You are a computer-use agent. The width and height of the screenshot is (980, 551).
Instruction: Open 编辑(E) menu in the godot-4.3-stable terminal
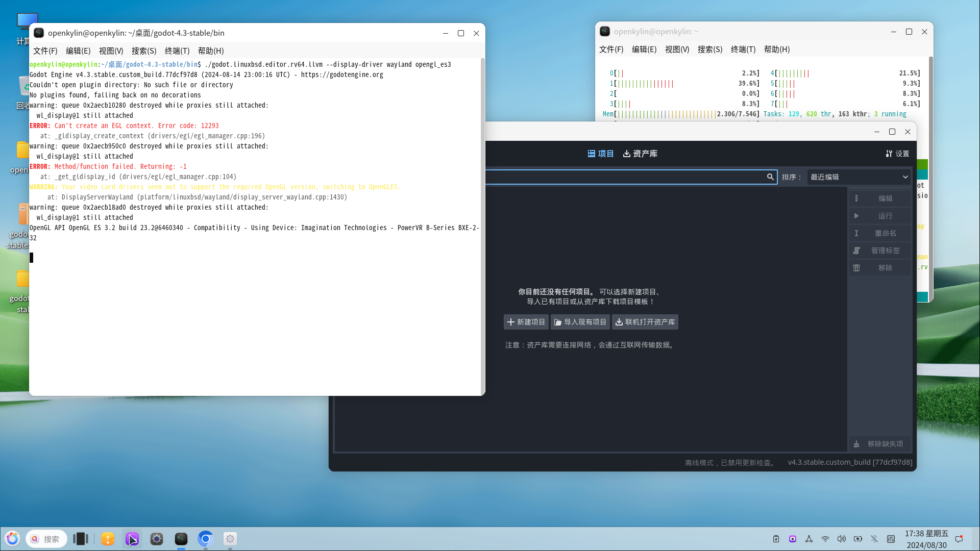click(x=78, y=51)
